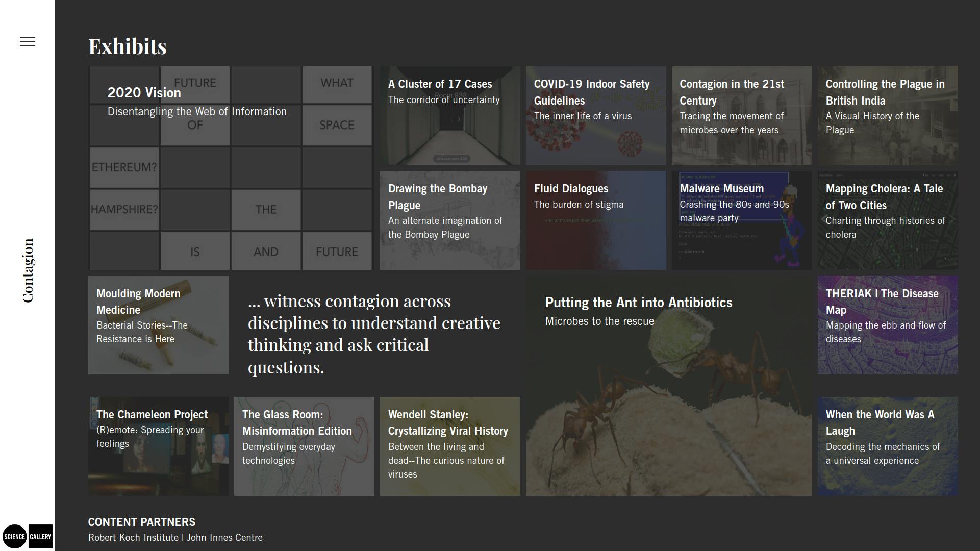980x551 pixels.
Task: Open COVID-19 Indoor Safety Guidelines exhibit
Action: point(596,115)
